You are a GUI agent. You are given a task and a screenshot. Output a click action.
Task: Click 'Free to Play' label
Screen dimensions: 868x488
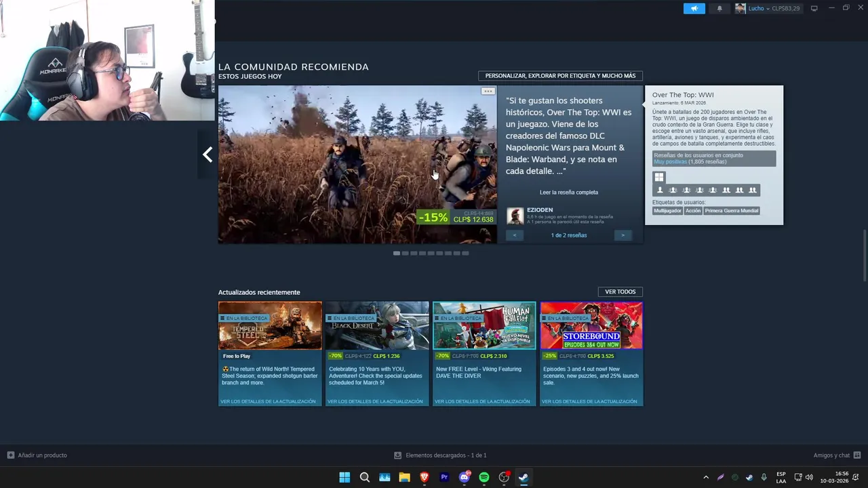tap(237, 356)
